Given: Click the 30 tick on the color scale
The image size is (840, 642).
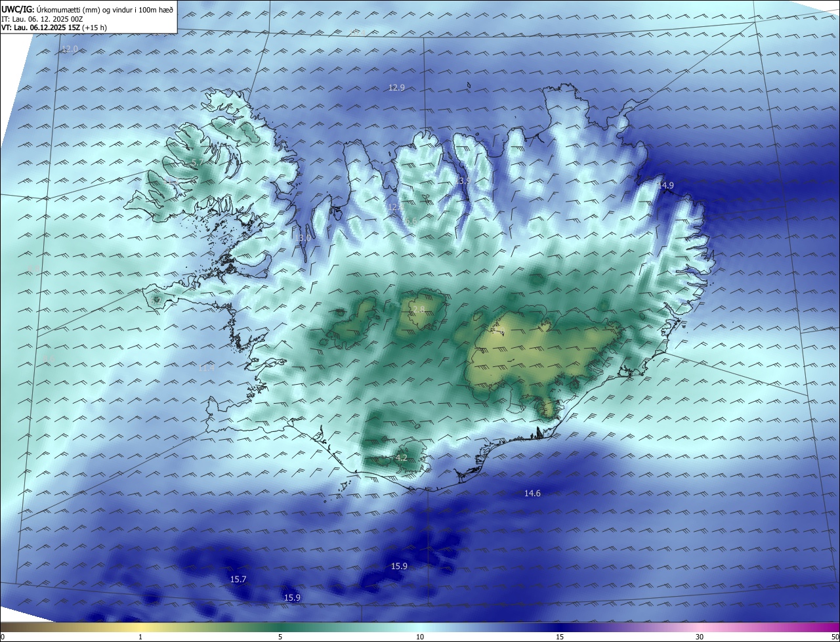Looking at the screenshot, I should (x=700, y=637).
